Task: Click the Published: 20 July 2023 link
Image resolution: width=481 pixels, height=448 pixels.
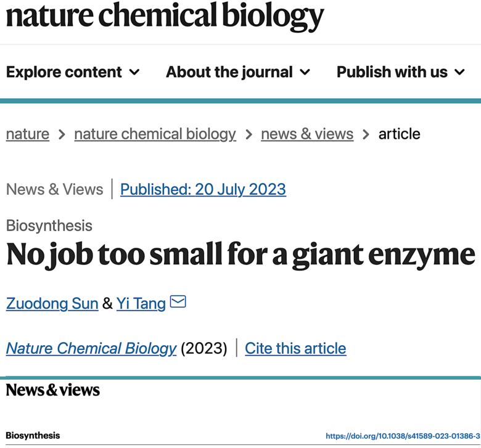Action: pos(203,189)
